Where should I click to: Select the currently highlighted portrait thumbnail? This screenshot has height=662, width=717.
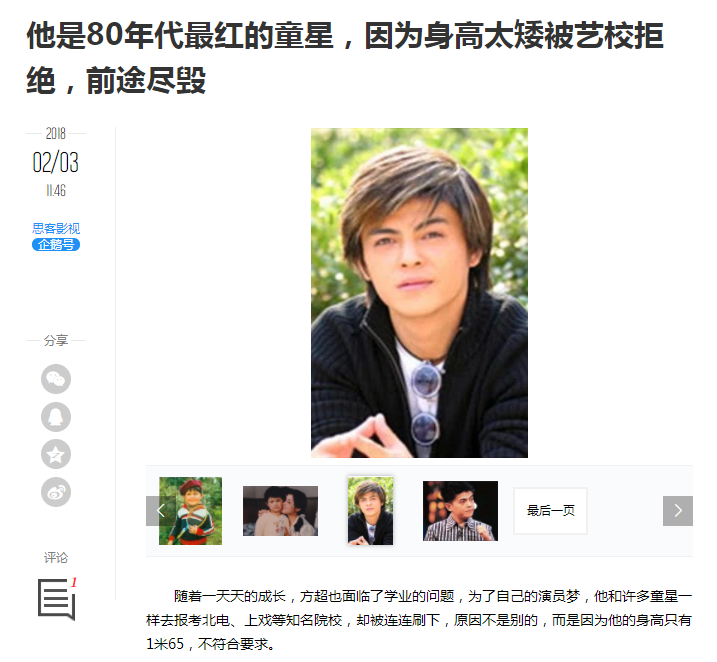tap(370, 511)
